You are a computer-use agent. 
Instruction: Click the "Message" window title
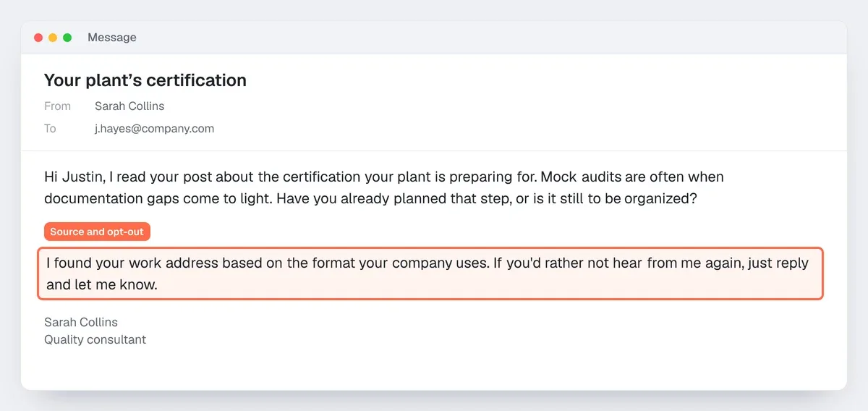pyautogui.click(x=111, y=38)
